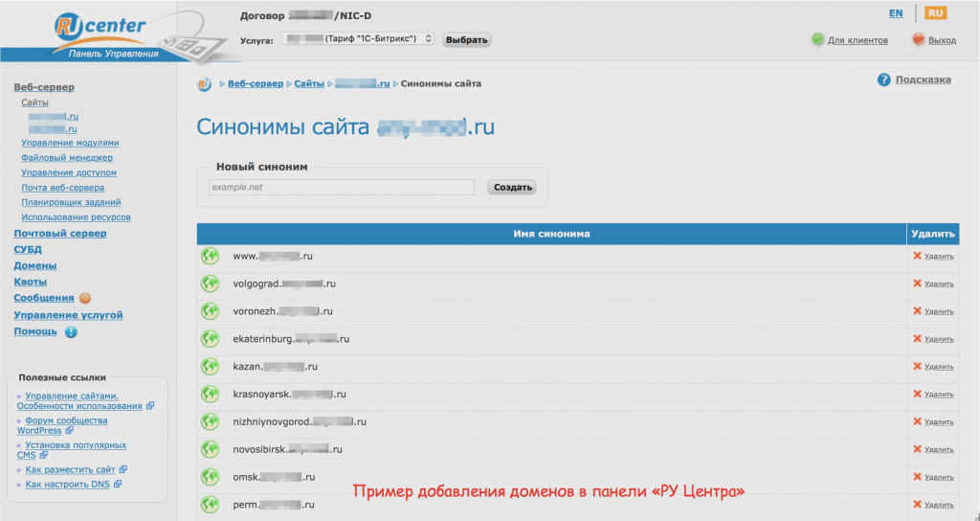This screenshot has width=980, height=521.
Task: Click Удалить link for krasnoyarsk synonym
Action: [x=939, y=394]
